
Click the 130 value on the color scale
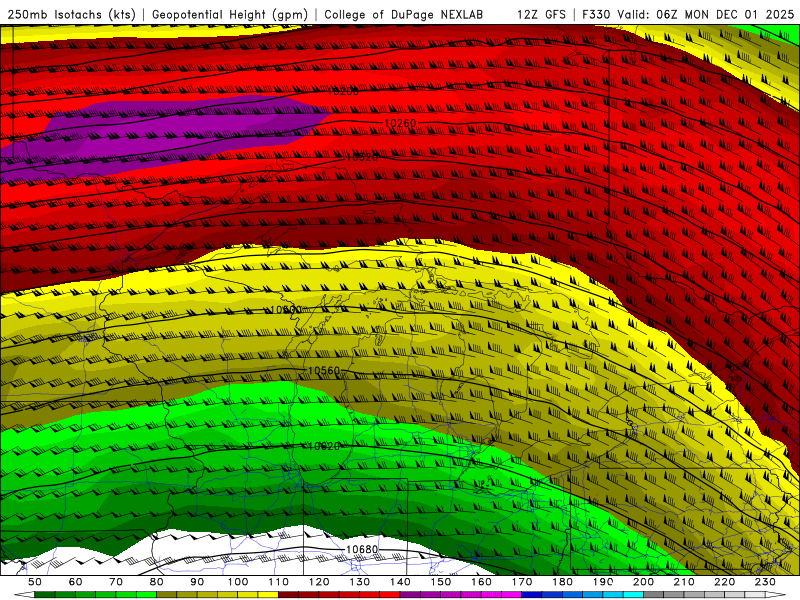[359, 582]
